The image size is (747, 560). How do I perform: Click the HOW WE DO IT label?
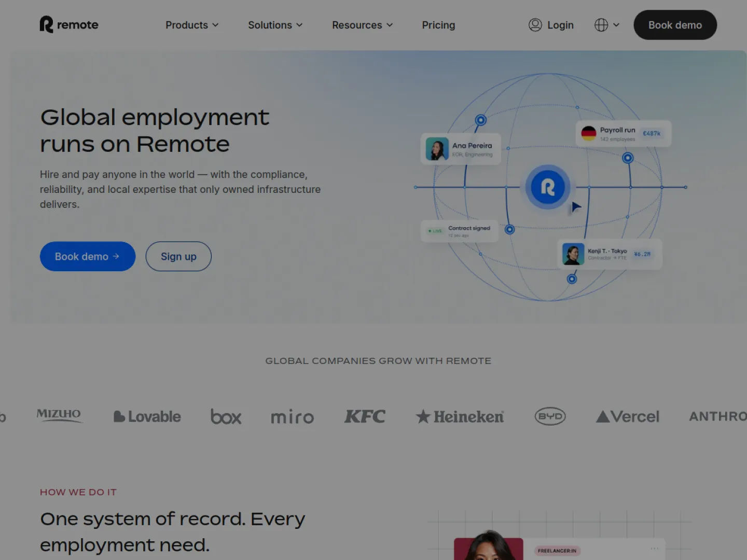click(x=78, y=492)
